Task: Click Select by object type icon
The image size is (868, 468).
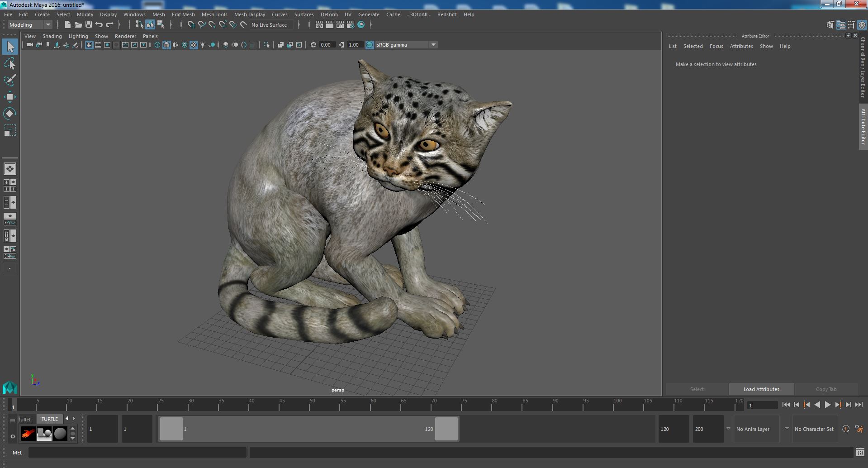Action: pos(150,25)
